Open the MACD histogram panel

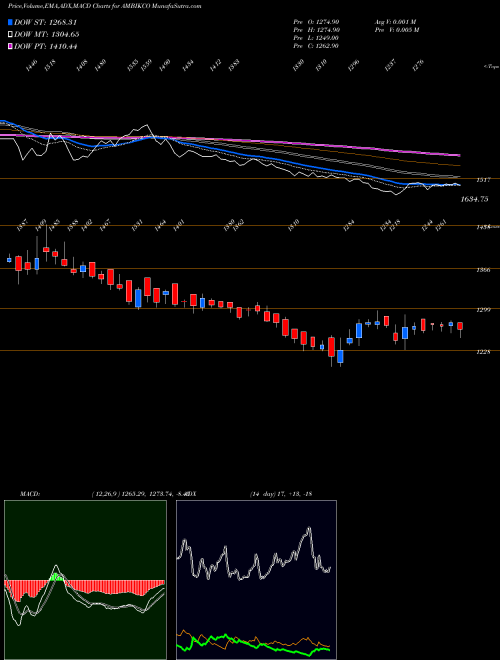click(85, 580)
